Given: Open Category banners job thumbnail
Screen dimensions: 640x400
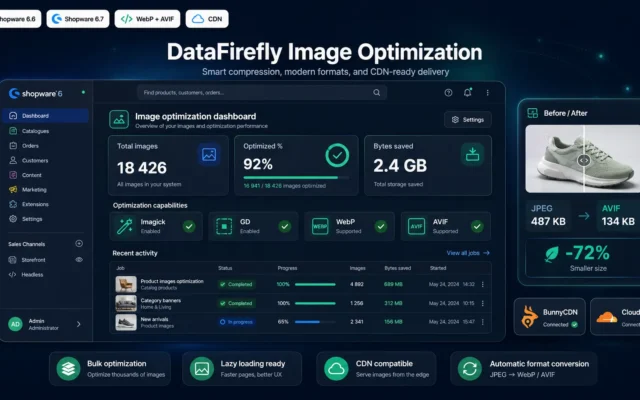Looking at the screenshot, I should 126,303.
